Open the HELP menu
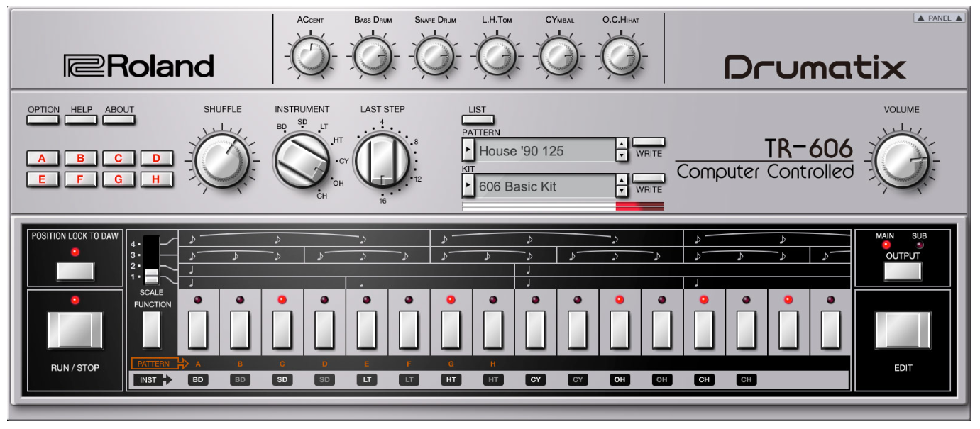Viewport: 980px width, 429px height. coord(81,120)
